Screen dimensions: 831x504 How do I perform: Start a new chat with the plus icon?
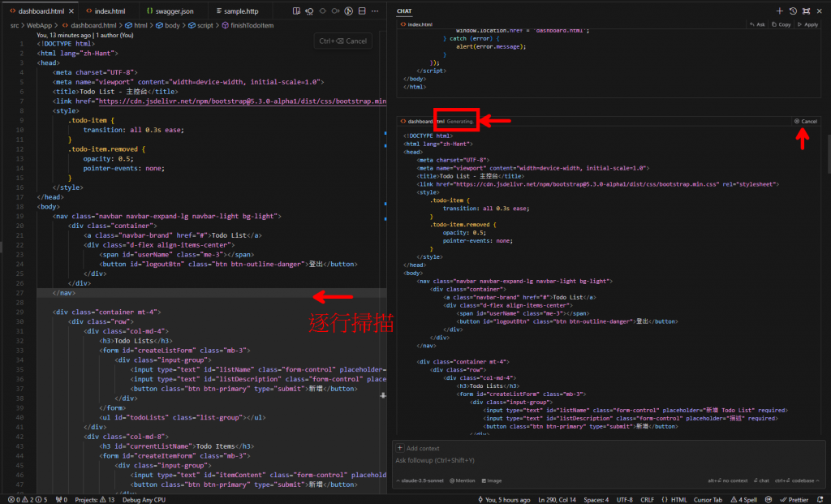coord(780,11)
